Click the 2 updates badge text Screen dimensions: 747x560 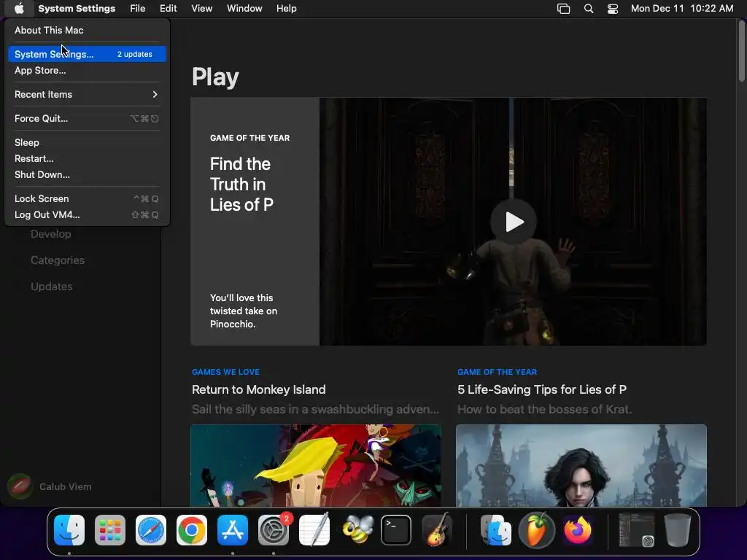135,54
